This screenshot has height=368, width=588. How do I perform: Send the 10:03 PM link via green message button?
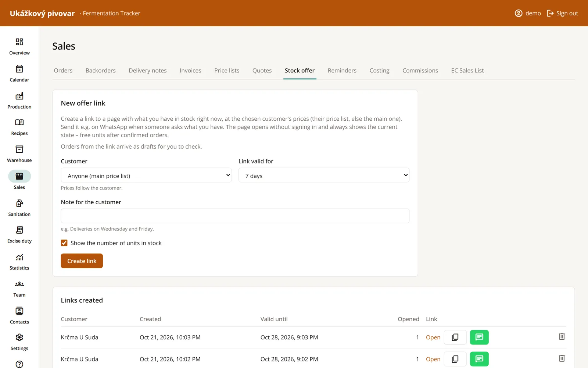(479, 337)
